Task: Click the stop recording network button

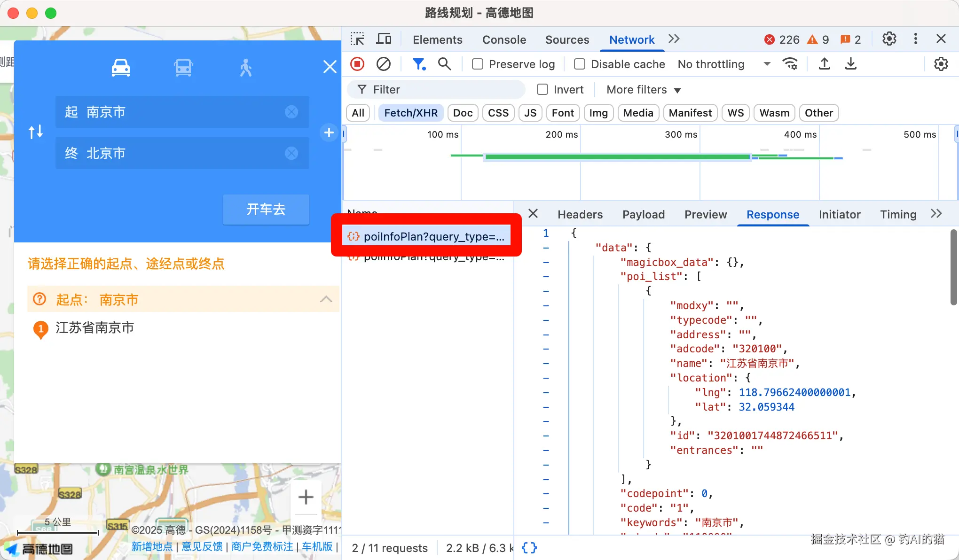Action: (357, 64)
